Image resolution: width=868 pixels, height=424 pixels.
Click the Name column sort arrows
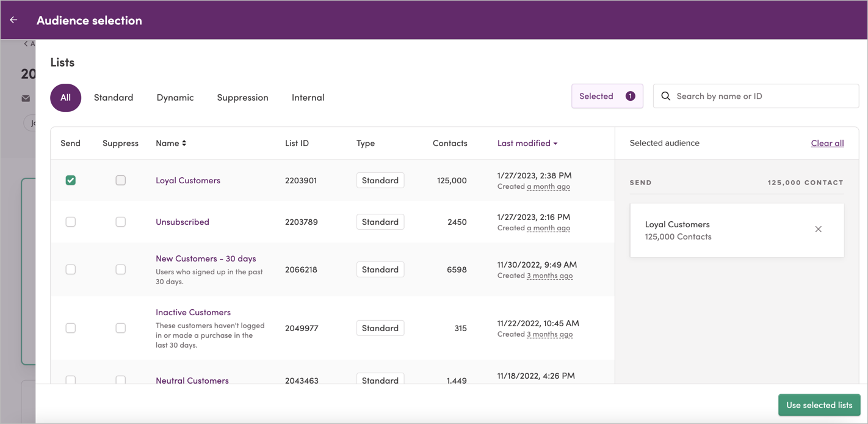(185, 143)
